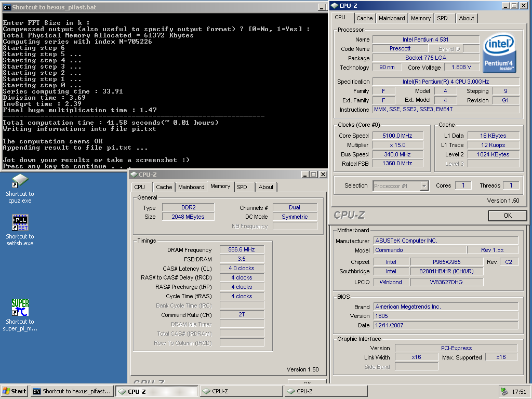This screenshot has width=532, height=399.
Task: Click the Socket 775 LGA package value
Action: pos(426,58)
